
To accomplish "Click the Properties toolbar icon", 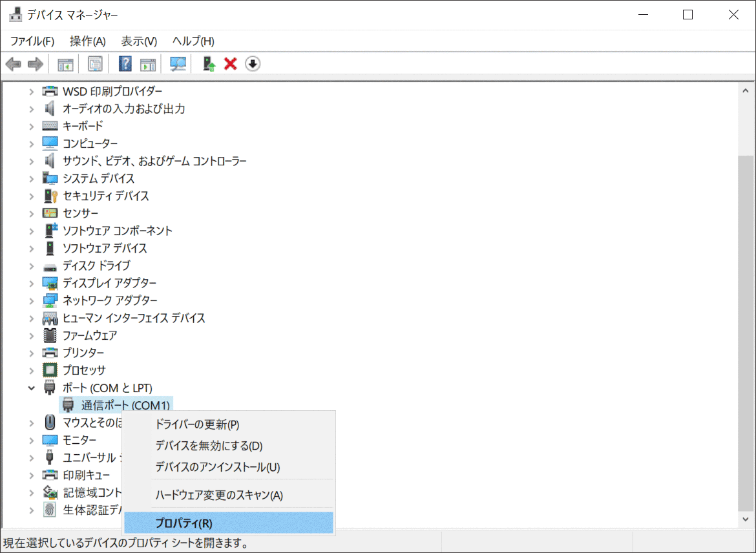I will 95,64.
